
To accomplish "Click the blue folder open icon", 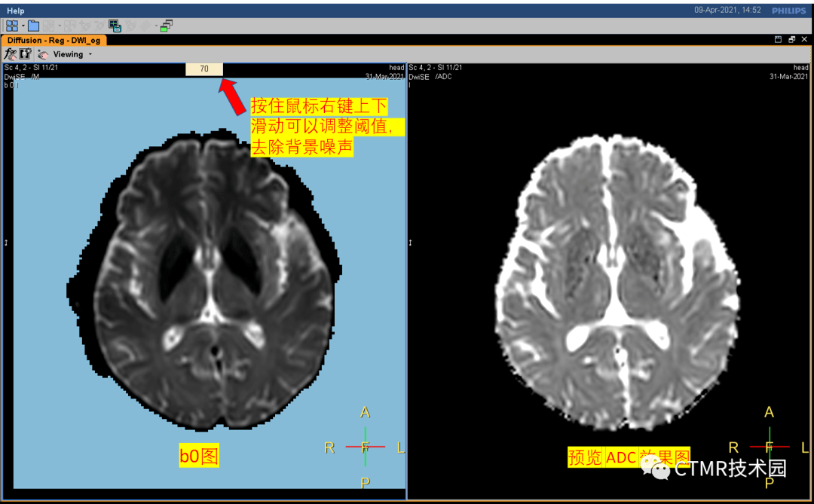I will point(33,26).
